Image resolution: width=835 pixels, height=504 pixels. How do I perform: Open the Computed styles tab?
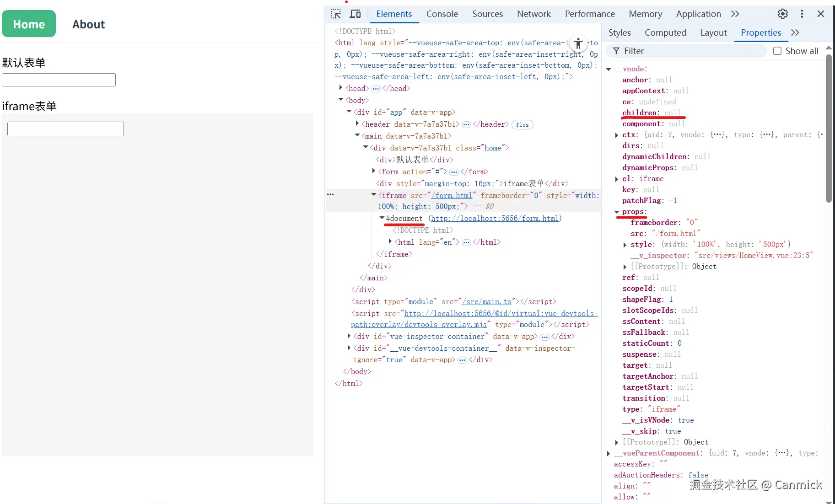665,32
